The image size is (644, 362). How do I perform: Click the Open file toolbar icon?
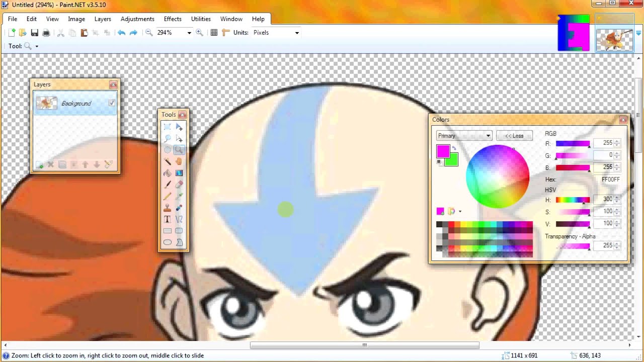pos(23,33)
